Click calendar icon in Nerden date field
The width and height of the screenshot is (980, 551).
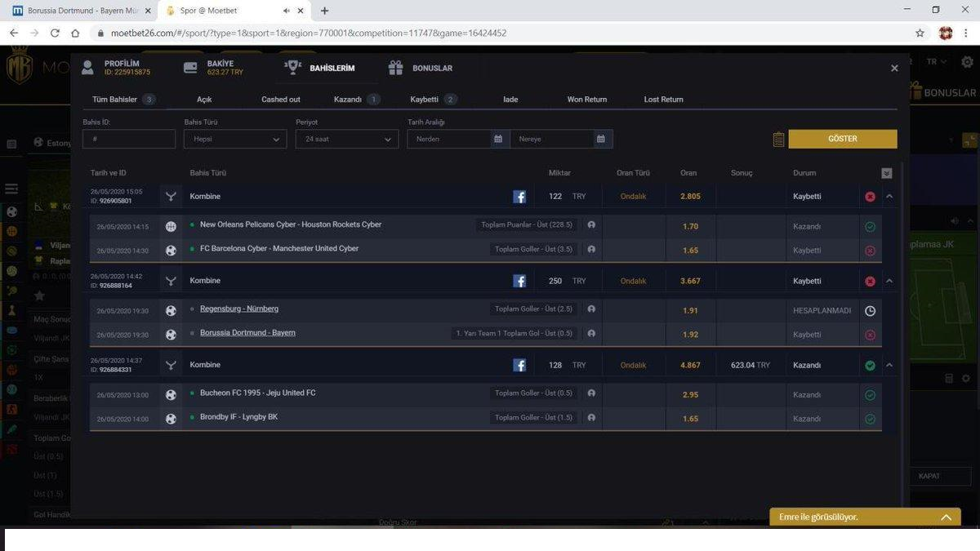(x=497, y=139)
